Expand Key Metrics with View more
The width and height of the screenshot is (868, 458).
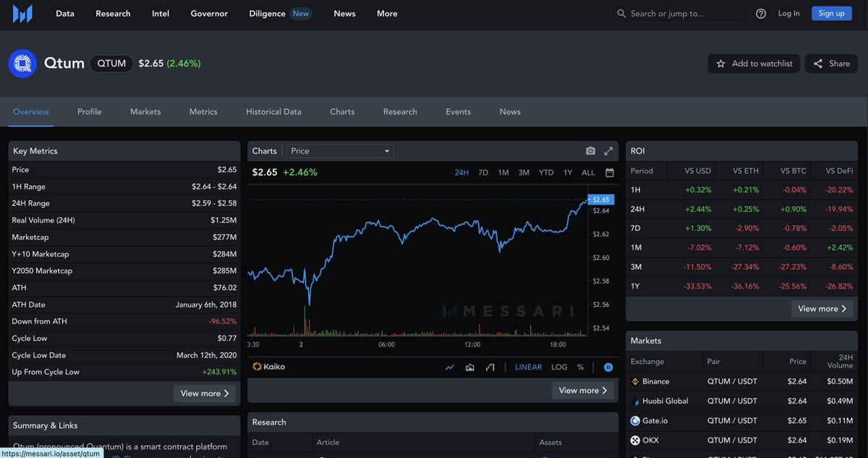click(205, 393)
